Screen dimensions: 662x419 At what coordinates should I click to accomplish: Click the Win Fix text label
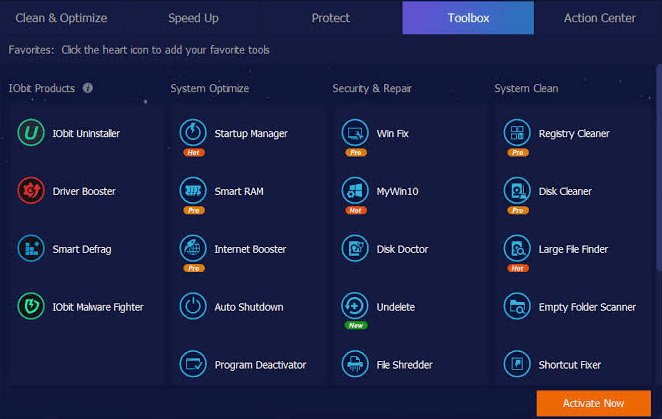393,133
